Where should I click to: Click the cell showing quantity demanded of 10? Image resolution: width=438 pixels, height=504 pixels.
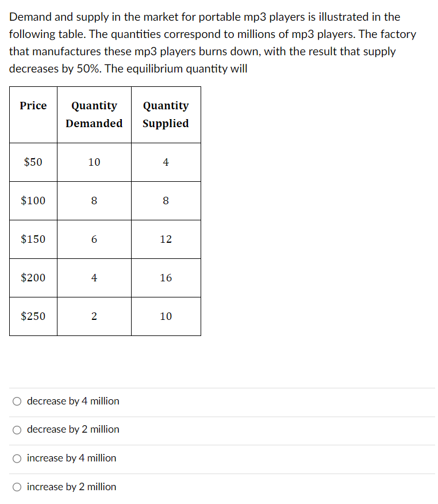94,162
